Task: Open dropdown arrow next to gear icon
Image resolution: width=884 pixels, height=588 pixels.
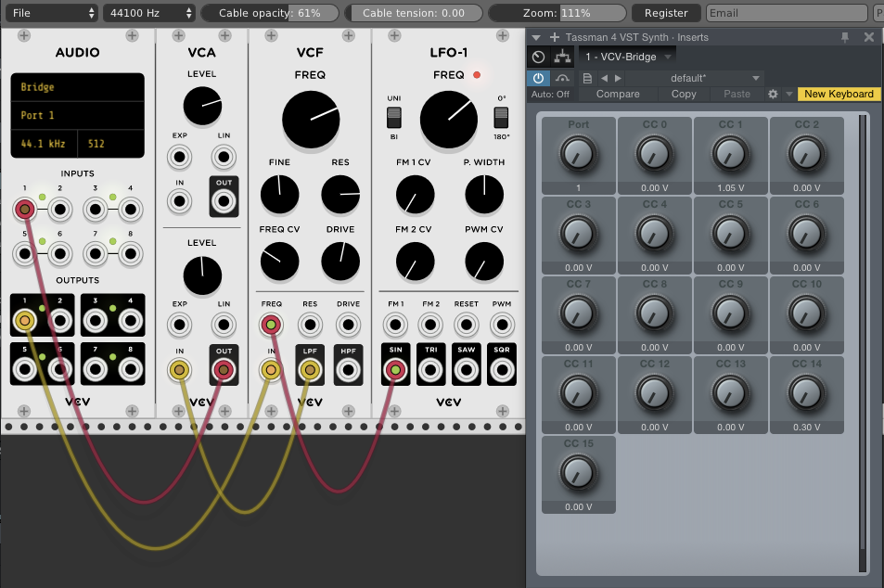Action: pyautogui.click(x=788, y=95)
